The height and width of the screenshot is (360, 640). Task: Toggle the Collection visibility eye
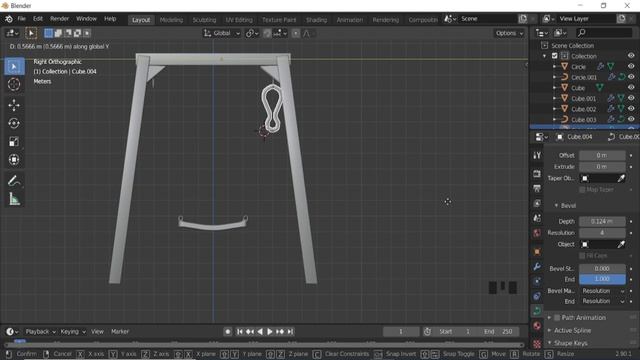tap(631, 56)
